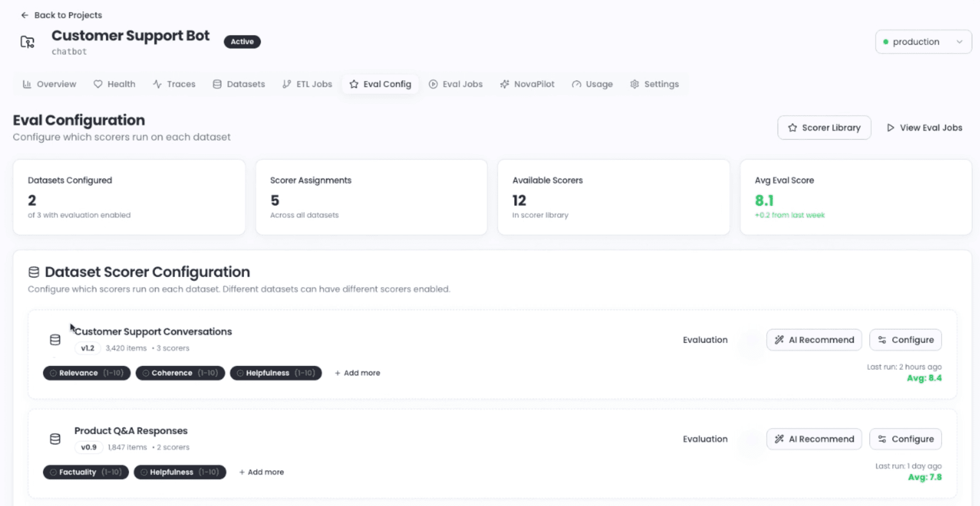Select the Eval Config star icon
This screenshot has width=980, height=506.
(x=354, y=84)
